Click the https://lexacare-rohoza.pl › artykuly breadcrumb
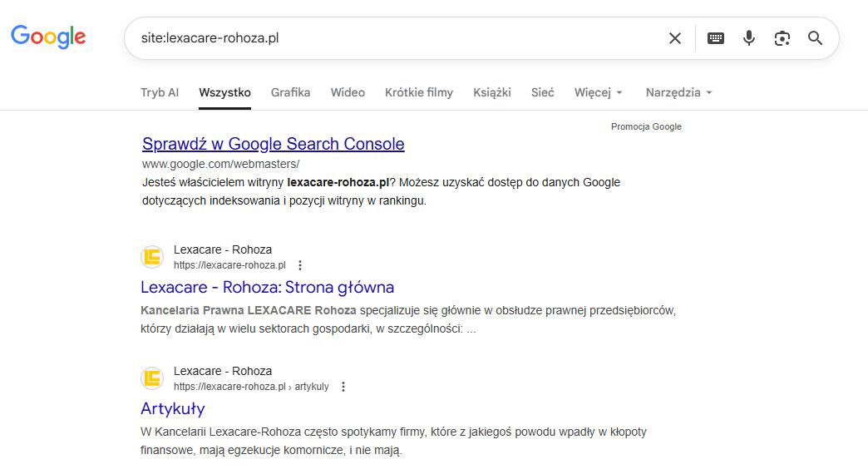 pos(251,387)
